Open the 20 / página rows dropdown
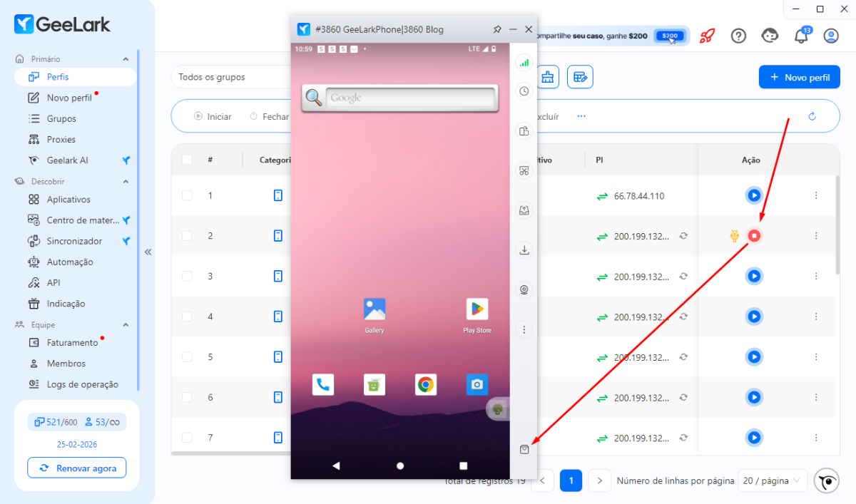The height and width of the screenshot is (504, 856). 773,480
